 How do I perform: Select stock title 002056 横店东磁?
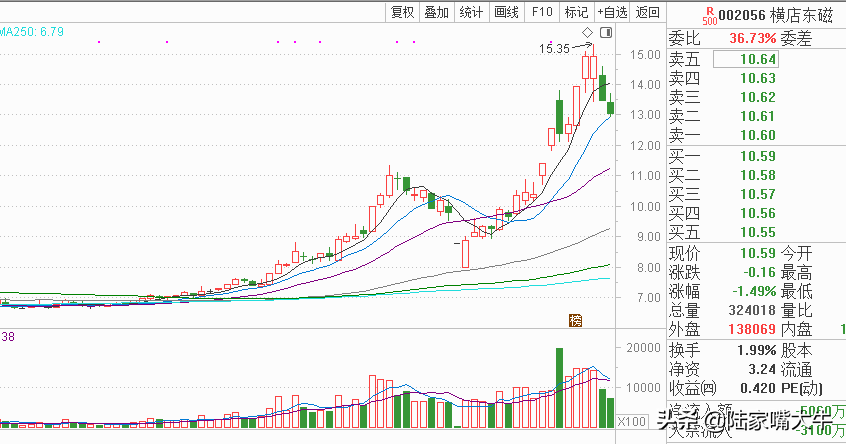pyautogui.click(x=776, y=15)
